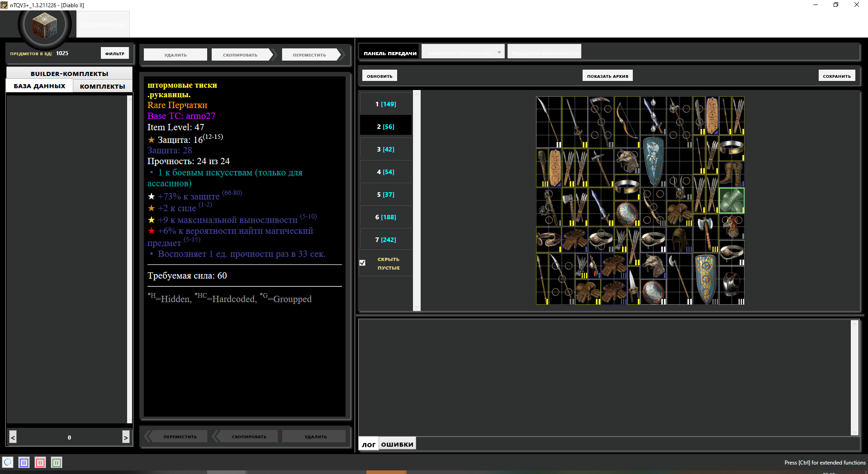The height and width of the screenshot is (474, 868).
Task: Click the 'Press [Ctrl] for extended functions' hint
Action: (x=825, y=462)
